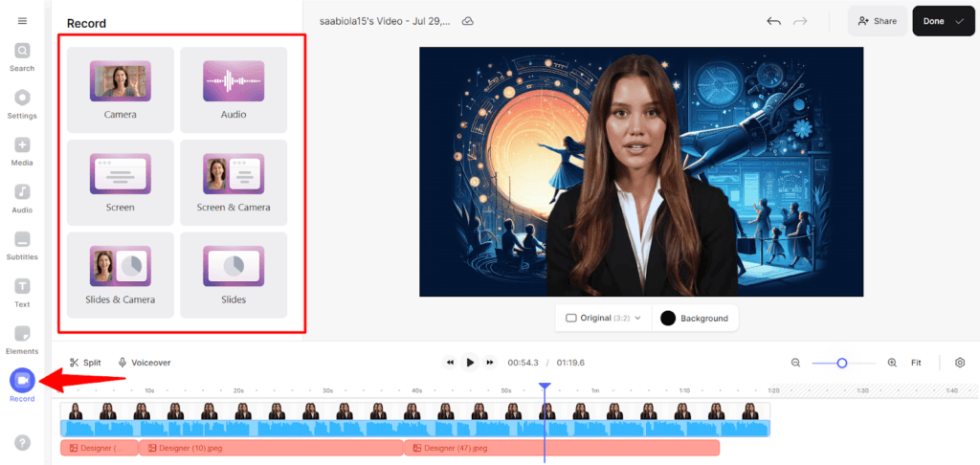Viewport: 980px width, 465px height.
Task: Open the Background color swatch
Action: (668, 318)
